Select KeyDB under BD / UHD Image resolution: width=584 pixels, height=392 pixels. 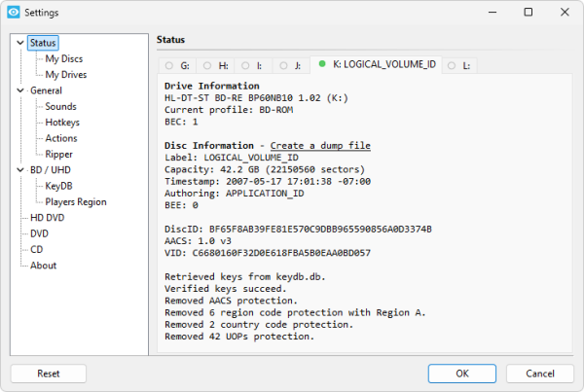(59, 186)
